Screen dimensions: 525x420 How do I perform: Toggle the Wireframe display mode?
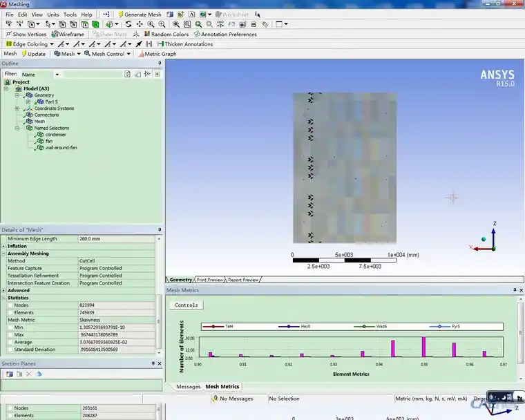[68, 34]
